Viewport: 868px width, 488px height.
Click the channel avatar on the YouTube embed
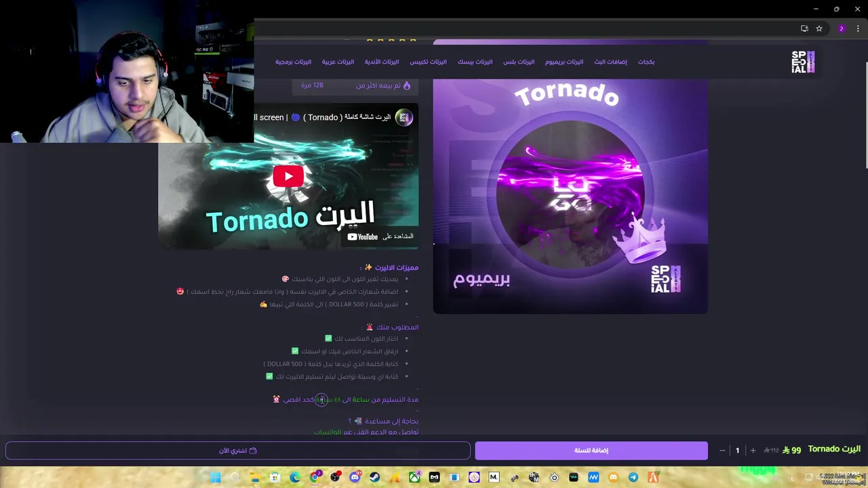tap(404, 117)
